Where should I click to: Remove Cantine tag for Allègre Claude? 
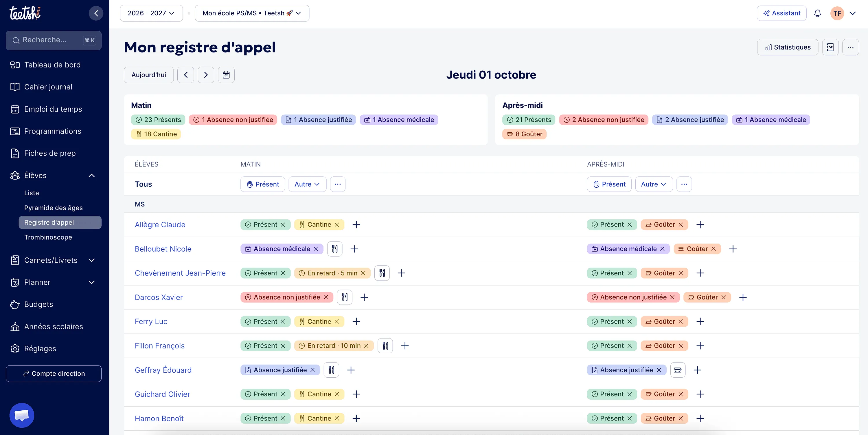(337, 224)
